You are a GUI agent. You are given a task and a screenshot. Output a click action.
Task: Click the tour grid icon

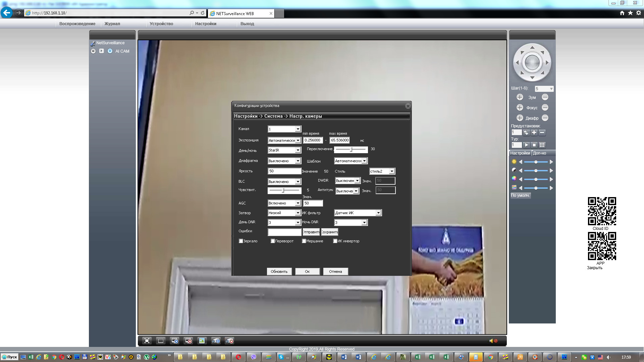point(542,145)
